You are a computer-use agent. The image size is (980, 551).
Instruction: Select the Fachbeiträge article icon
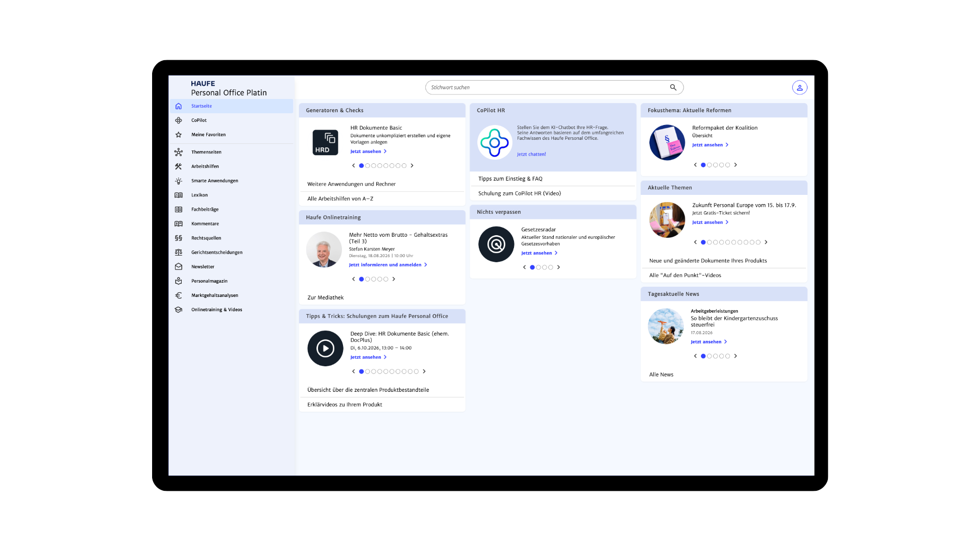coord(178,209)
